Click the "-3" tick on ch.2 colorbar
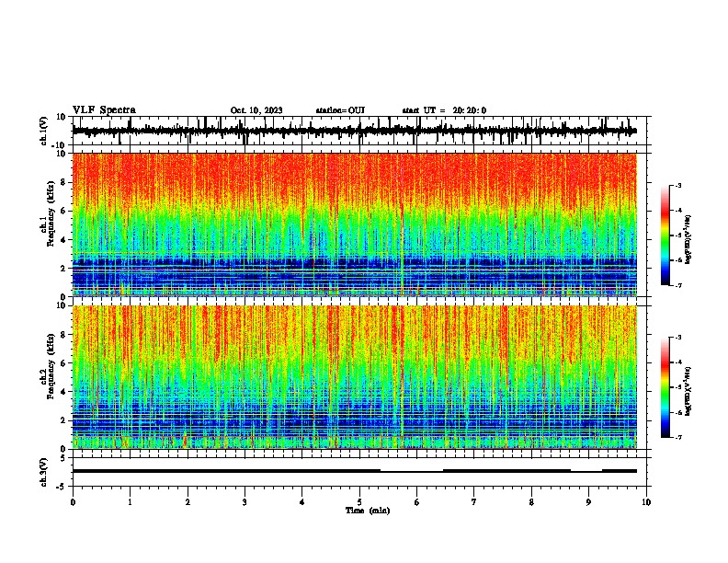Viewport: 728px width, 563px height. point(677,338)
